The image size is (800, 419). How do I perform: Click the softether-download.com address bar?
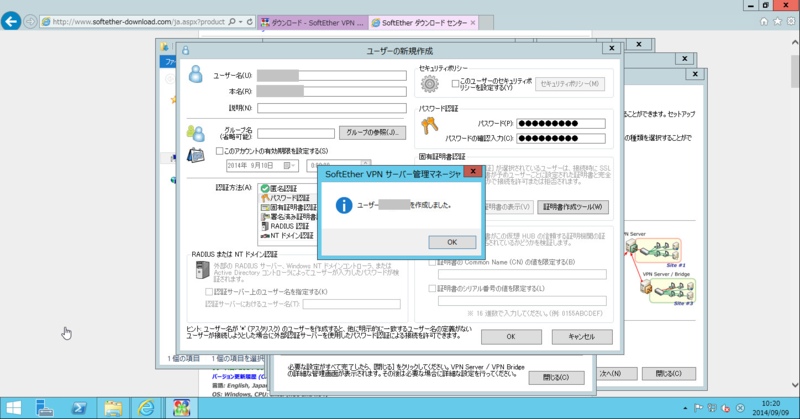click(x=138, y=22)
